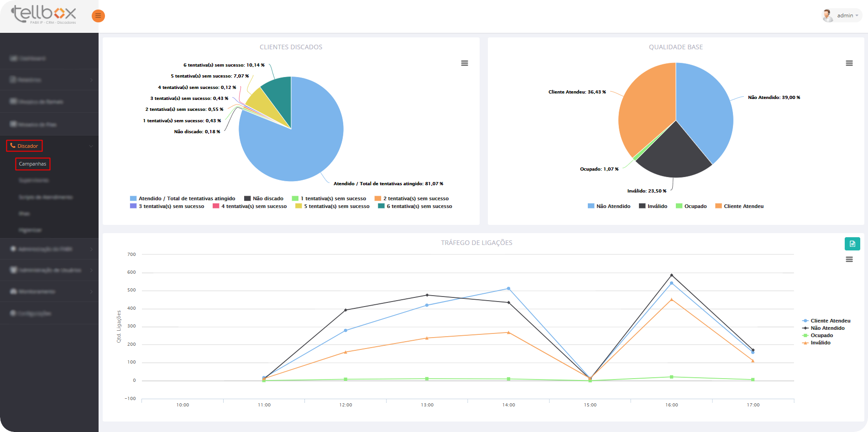Expand the Monitoramento sidebar section arrow
Image resolution: width=868 pixels, height=432 pixels.
point(91,291)
